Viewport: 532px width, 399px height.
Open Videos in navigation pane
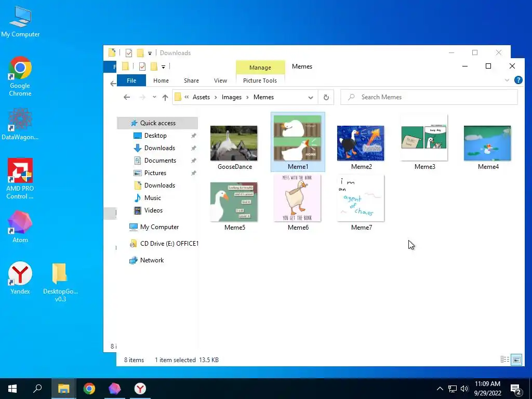point(153,210)
